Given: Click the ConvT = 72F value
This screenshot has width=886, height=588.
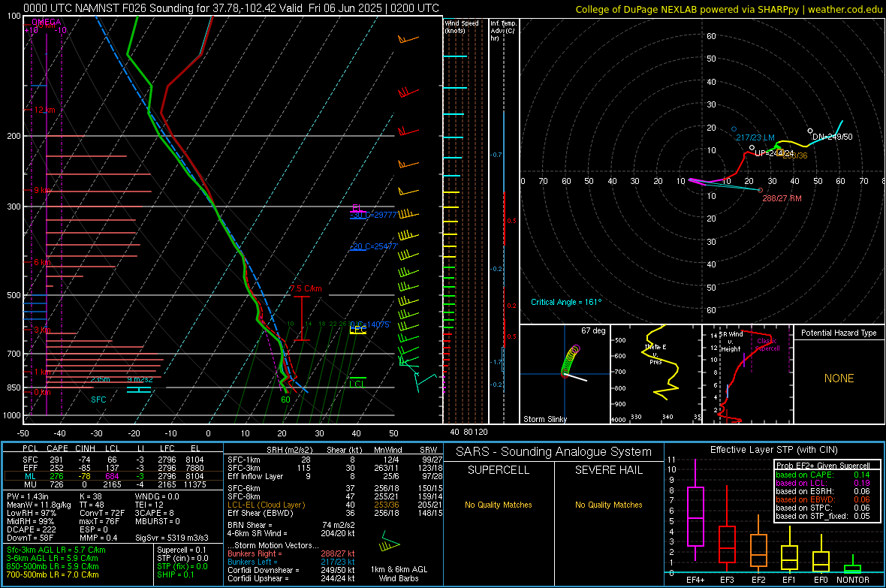Looking at the screenshot, I should coord(102,513).
